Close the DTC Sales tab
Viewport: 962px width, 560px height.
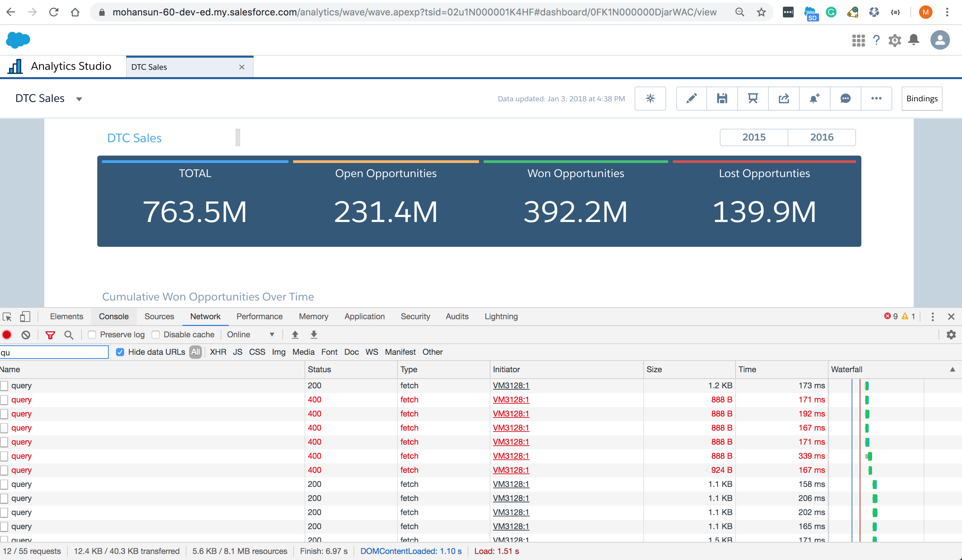(x=242, y=67)
